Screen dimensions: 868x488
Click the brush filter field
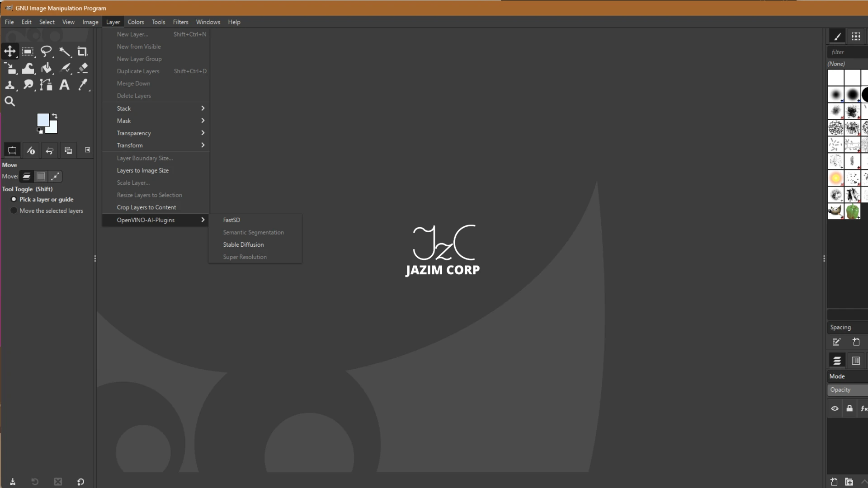[x=848, y=52]
